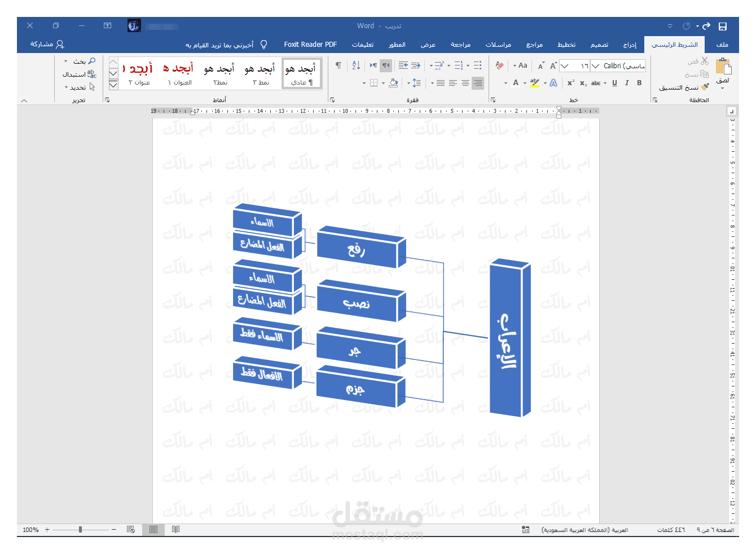Toggle Justify text alignment

click(441, 83)
